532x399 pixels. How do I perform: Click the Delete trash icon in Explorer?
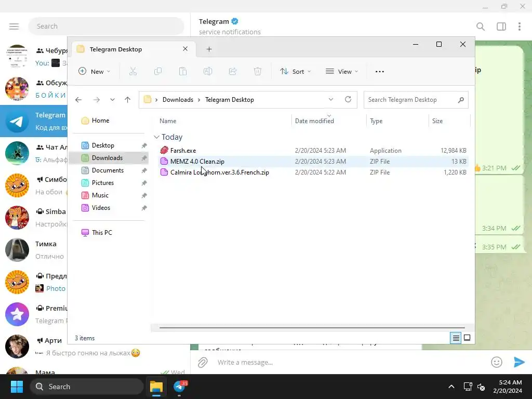click(x=258, y=71)
